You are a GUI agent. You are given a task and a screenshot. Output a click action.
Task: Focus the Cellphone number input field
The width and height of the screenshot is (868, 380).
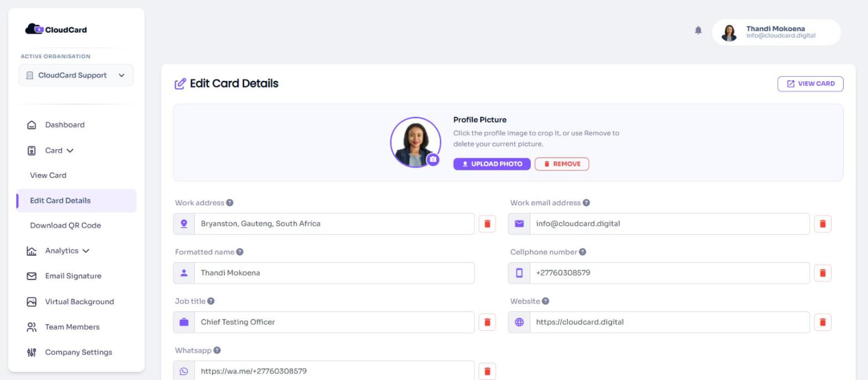(x=670, y=273)
